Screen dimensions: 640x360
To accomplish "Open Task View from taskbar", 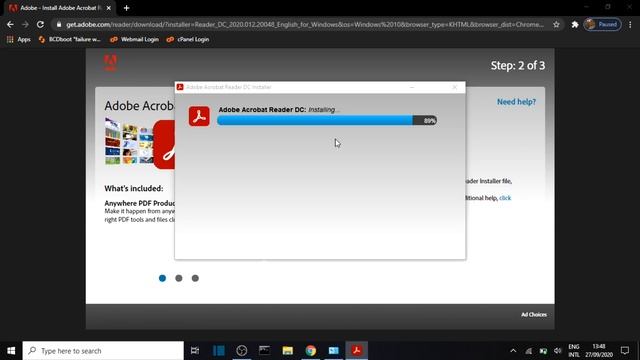I will pyautogui.click(x=195, y=351).
